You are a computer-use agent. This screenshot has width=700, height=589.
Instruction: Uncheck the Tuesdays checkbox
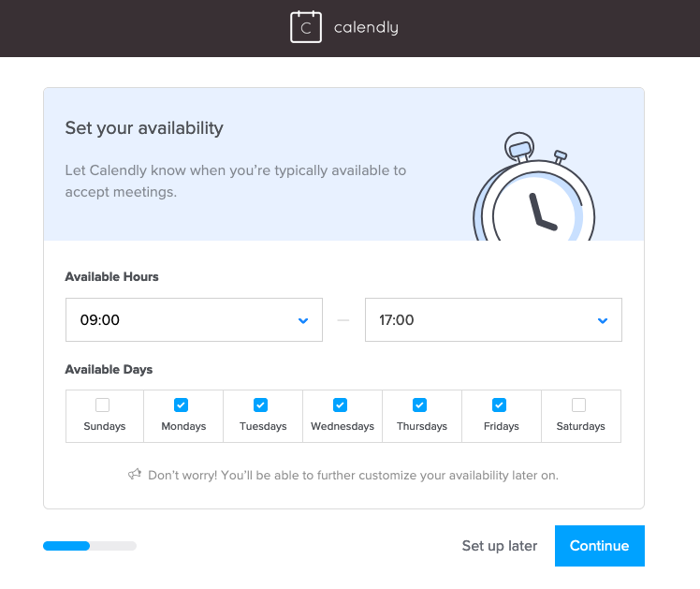coord(261,405)
